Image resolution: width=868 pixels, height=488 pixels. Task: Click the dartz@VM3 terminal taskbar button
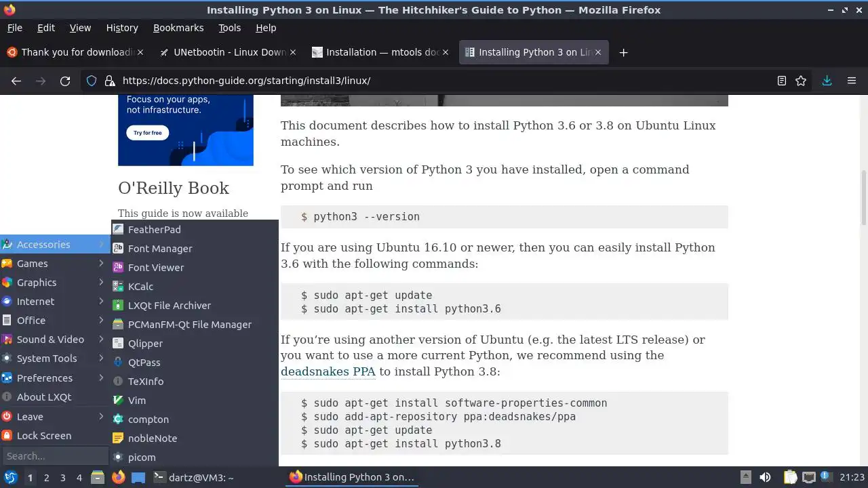pyautogui.click(x=217, y=477)
